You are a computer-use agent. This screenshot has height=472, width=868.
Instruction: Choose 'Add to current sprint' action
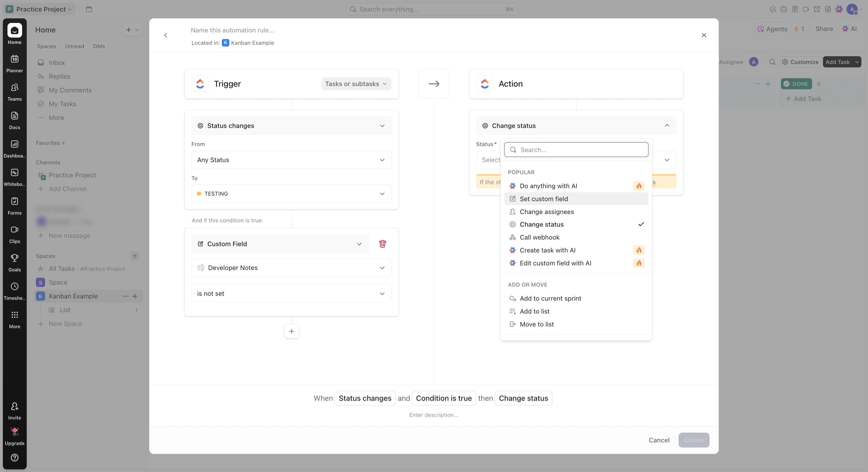576,298
